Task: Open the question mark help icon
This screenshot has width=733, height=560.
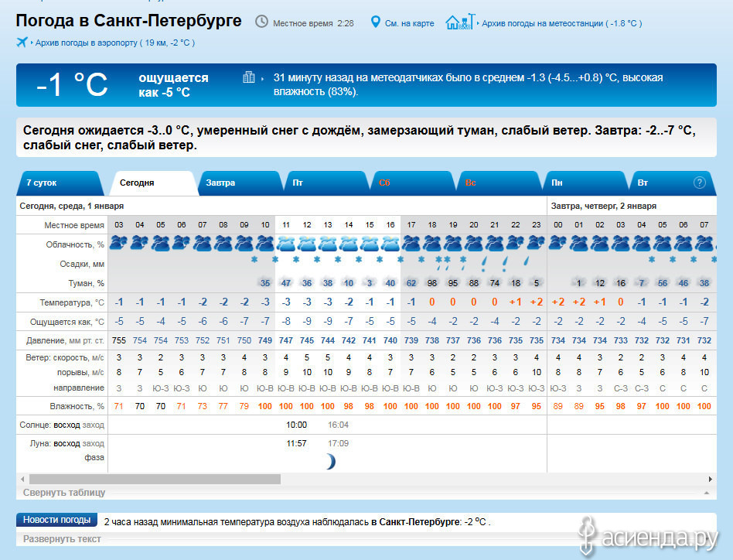Action: 699,183
